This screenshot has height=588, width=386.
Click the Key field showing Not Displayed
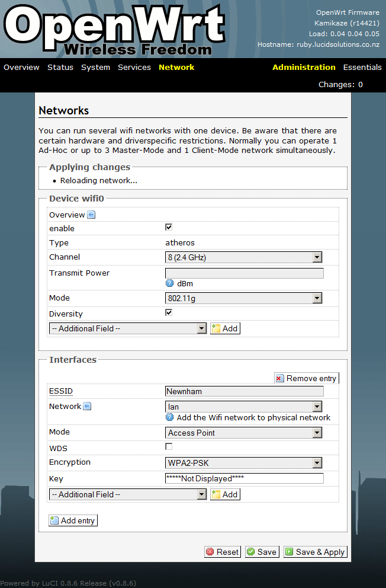[x=244, y=478]
